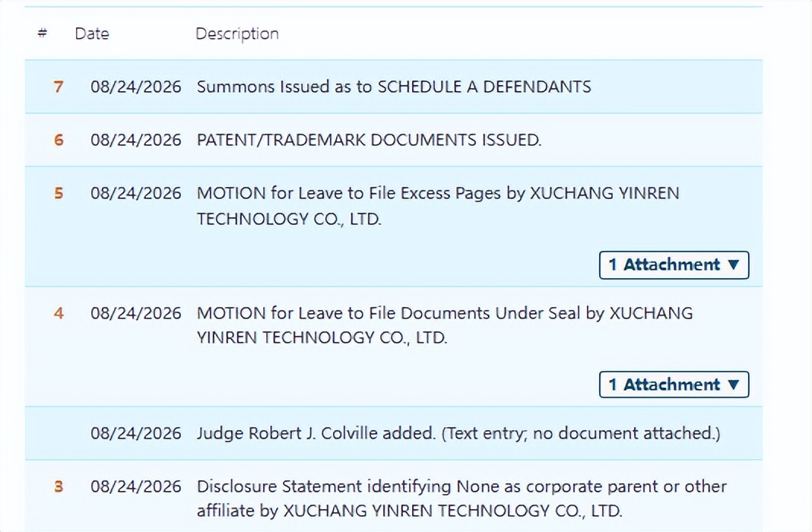
Task: Expand attachment dropdown for Excess Pages motion
Action: [x=674, y=265]
